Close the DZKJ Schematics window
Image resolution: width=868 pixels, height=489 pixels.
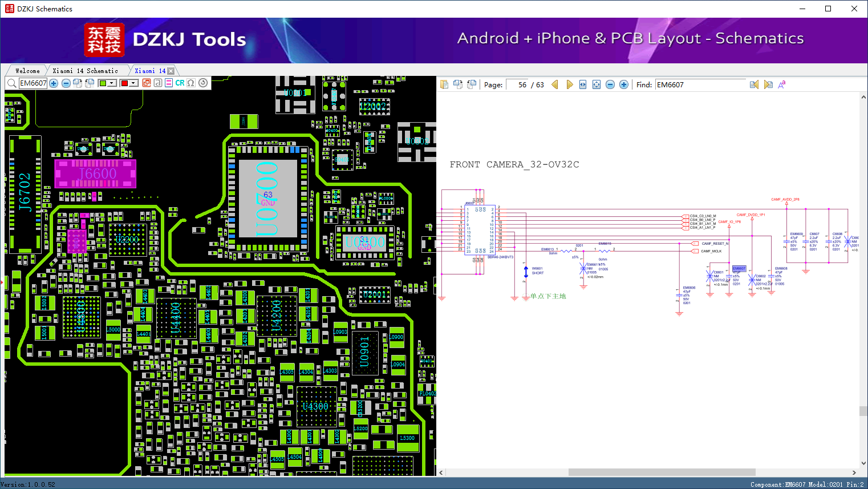[854, 9]
